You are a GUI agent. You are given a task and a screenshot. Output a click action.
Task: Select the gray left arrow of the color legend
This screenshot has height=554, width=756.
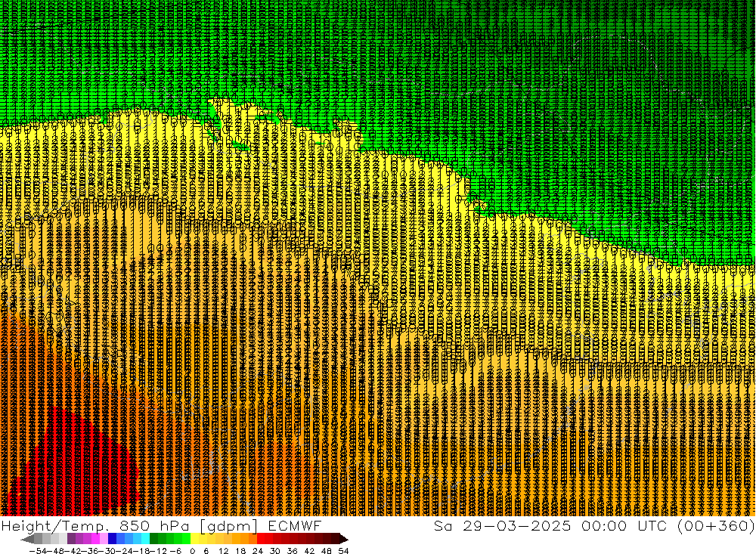(27, 540)
